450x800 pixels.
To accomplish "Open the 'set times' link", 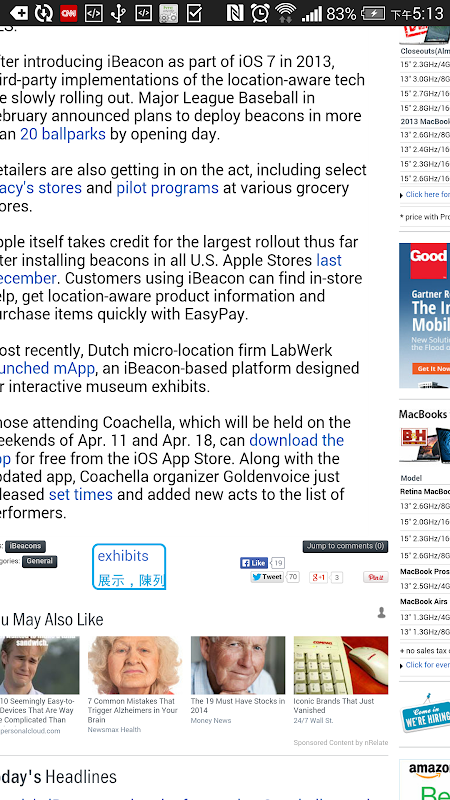I will pos(81,494).
